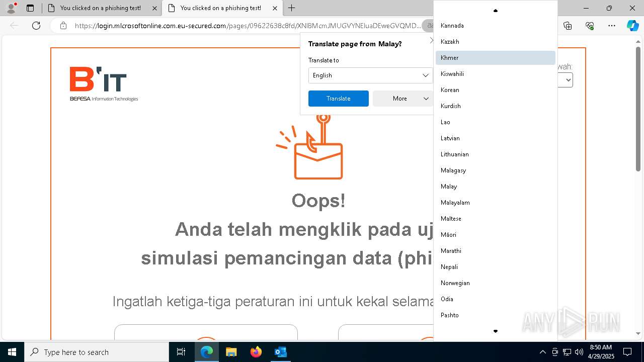Pick Maltese as translation language
The image size is (644, 362).
(x=496, y=219)
